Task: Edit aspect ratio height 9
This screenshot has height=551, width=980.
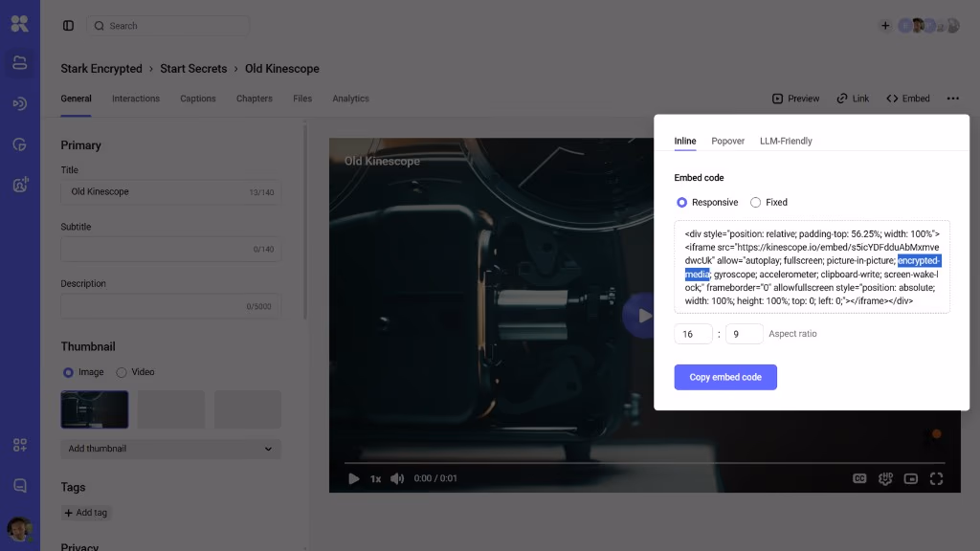Action: tap(744, 334)
